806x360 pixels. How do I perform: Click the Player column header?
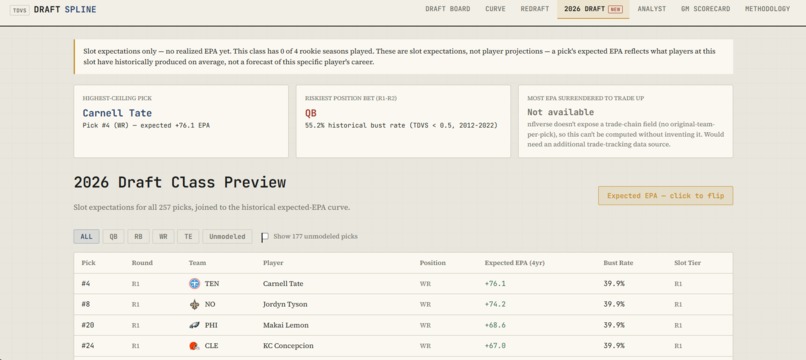point(273,263)
